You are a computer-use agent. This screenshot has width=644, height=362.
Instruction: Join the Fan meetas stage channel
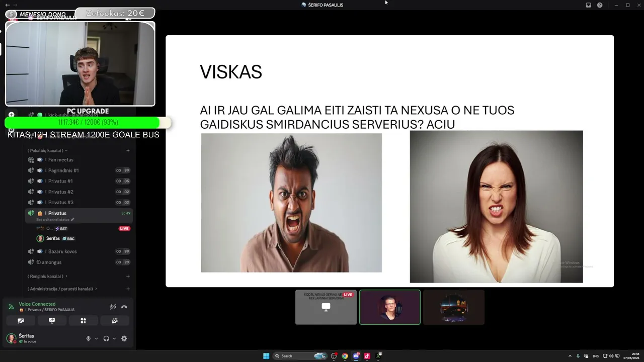pos(79,160)
